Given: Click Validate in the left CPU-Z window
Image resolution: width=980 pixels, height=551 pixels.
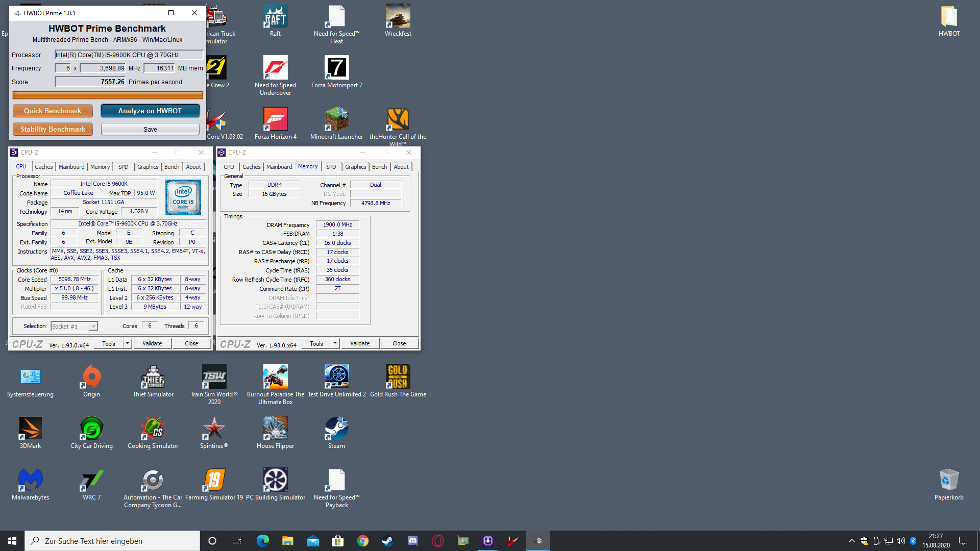Looking at the screenshot, I should pos(152,343).
